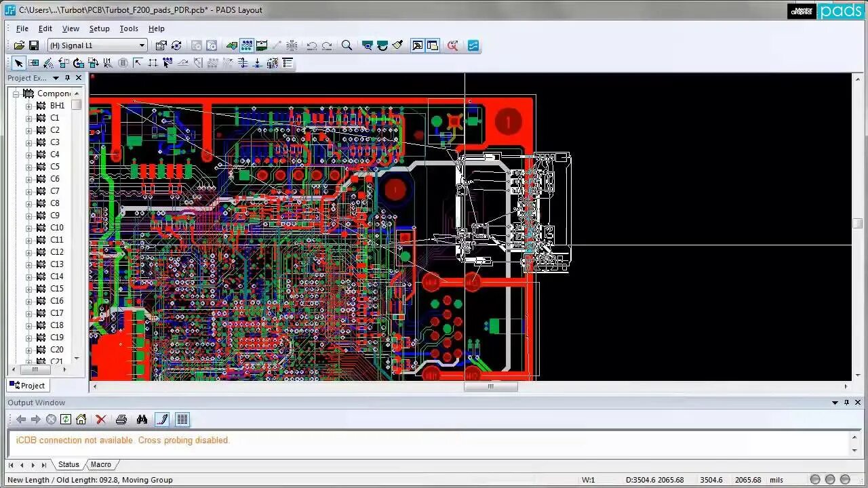Screen dimensions: 868x488
Task: Click the Save floppy disk icon
Action: click(33, 45)
